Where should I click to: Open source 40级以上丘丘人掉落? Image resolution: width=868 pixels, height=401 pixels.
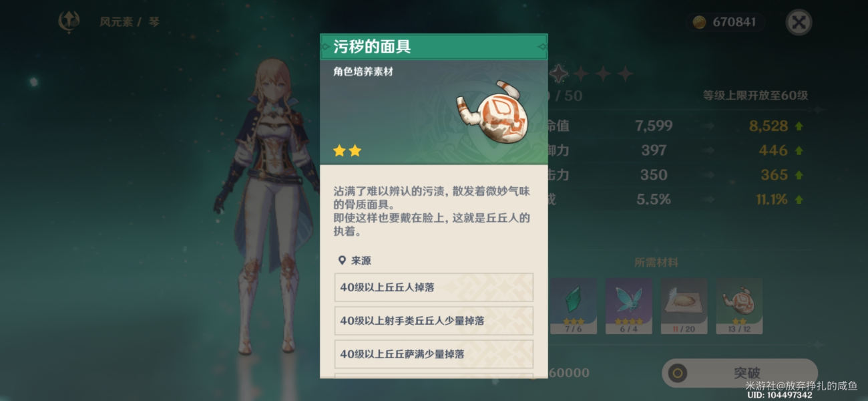434,287
